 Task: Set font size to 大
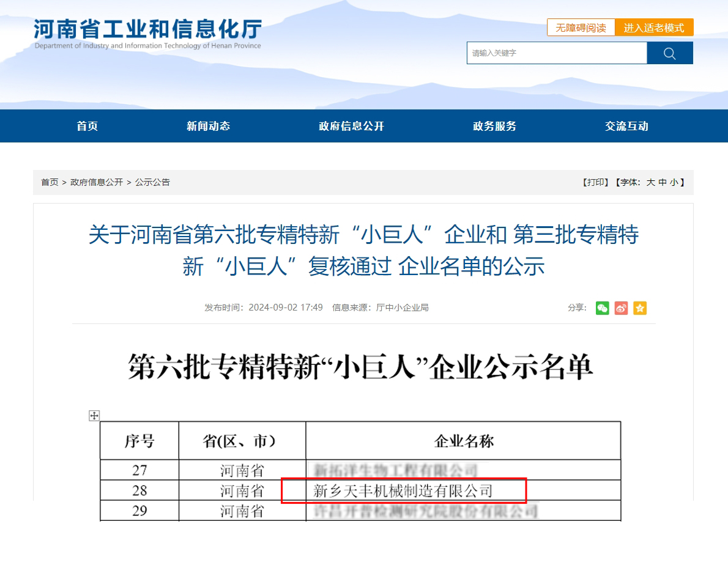650,182
